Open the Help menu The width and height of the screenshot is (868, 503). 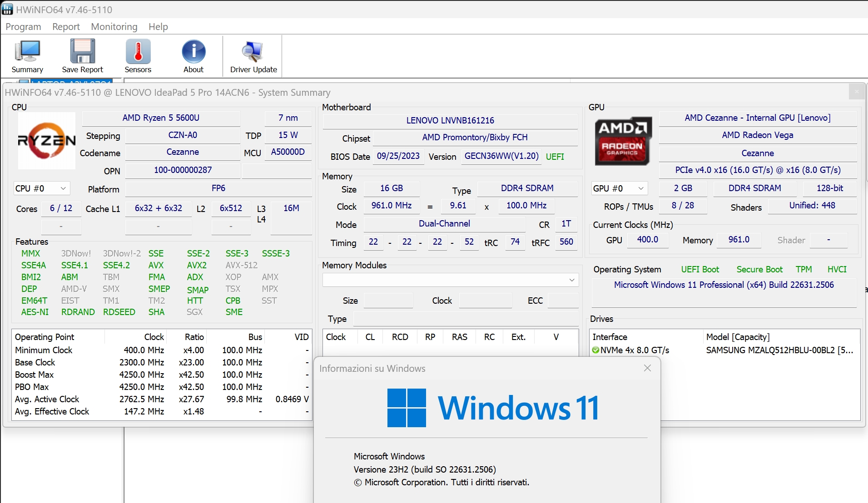pyautogui.click(x=158, y=27)
